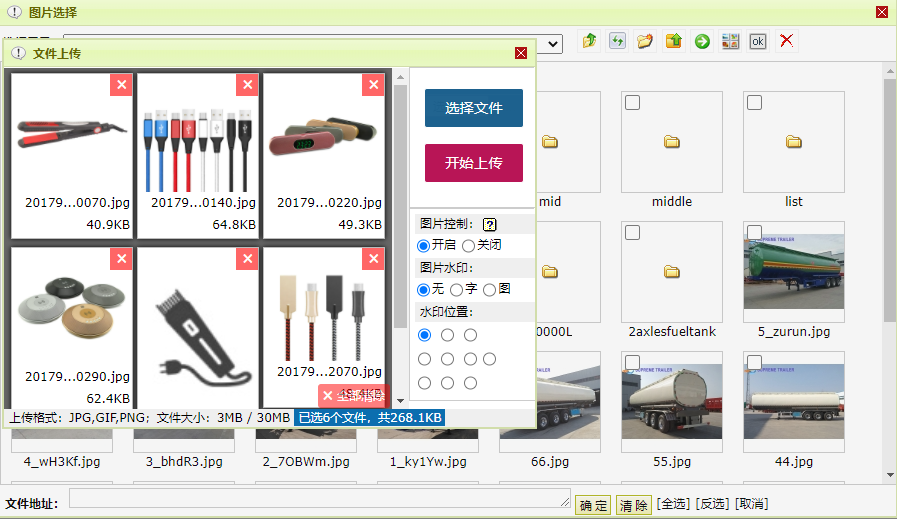Click the upload file toolbar icon

pos(674,41)
